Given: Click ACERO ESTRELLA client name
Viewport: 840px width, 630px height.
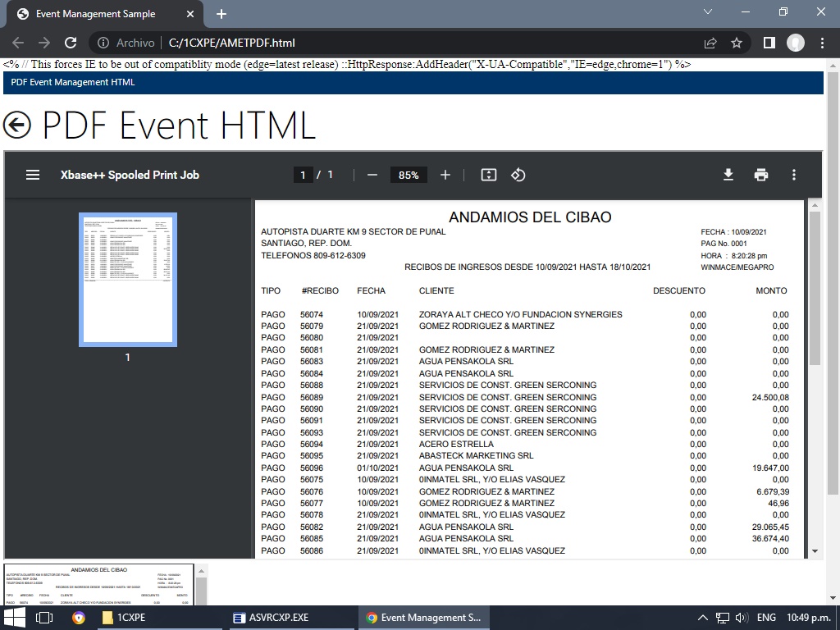Looking at the screenshot, I should [x=456, y=444].
